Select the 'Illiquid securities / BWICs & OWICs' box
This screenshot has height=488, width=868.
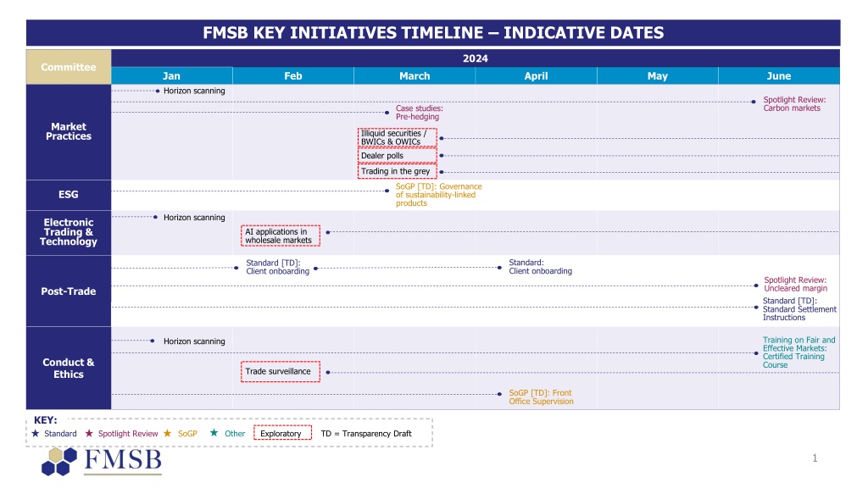point(397,137)
